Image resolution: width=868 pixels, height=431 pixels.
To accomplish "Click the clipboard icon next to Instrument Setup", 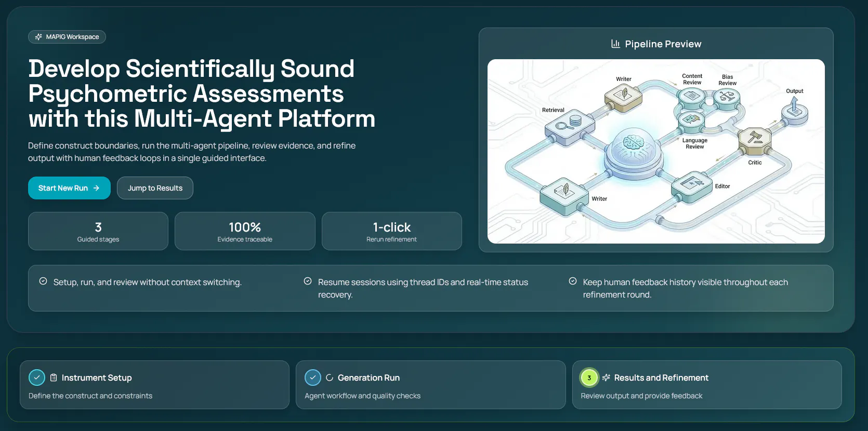I will click(x=54, y=378).
